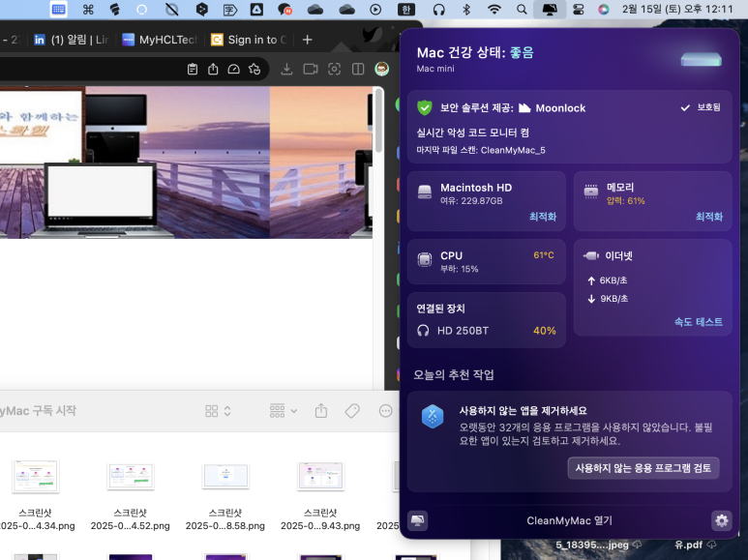Click the 보호됨 protection status
The image size is (748, 560).
click(701, 107)
